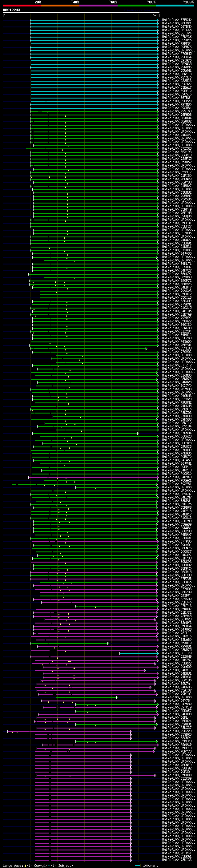Click the UniRef100_A4I458 label

pos(177,460)
